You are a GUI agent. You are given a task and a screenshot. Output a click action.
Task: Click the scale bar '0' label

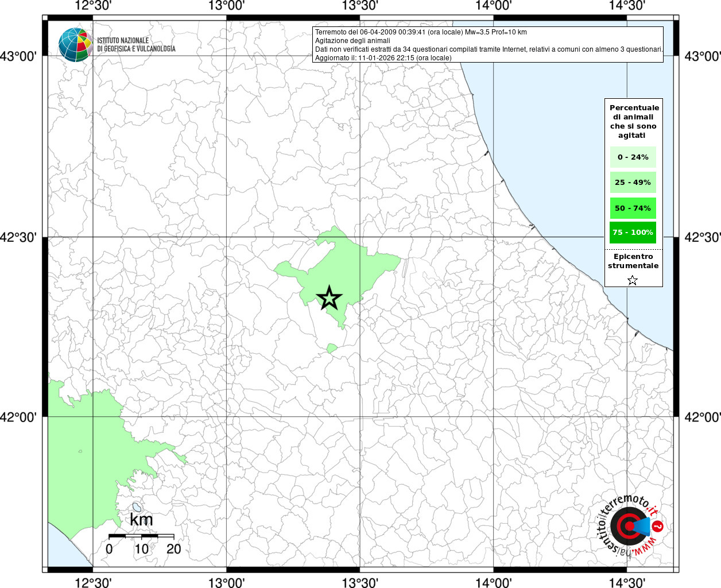[x=109, y=549]
